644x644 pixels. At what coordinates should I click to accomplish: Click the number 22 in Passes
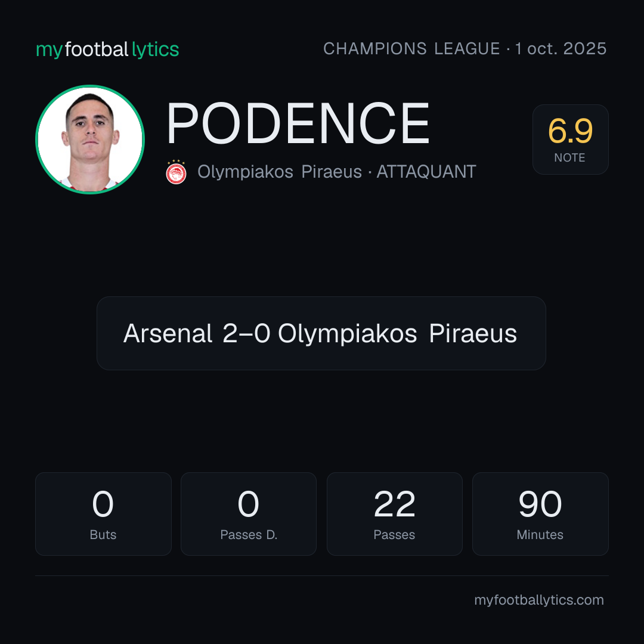point(394,504)
